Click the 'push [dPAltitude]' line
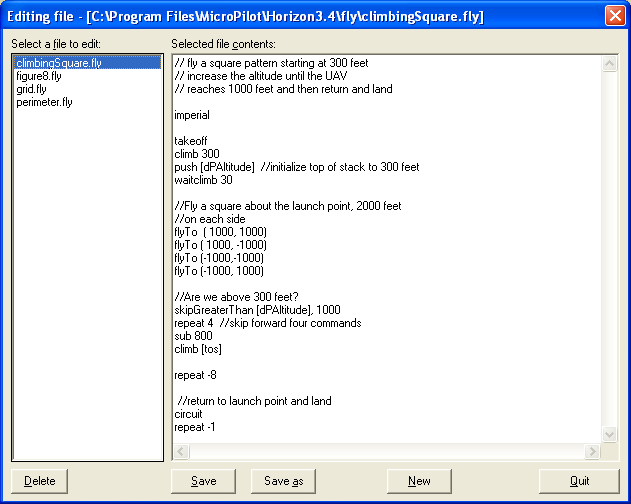631x504 pixels. (297, 167)
